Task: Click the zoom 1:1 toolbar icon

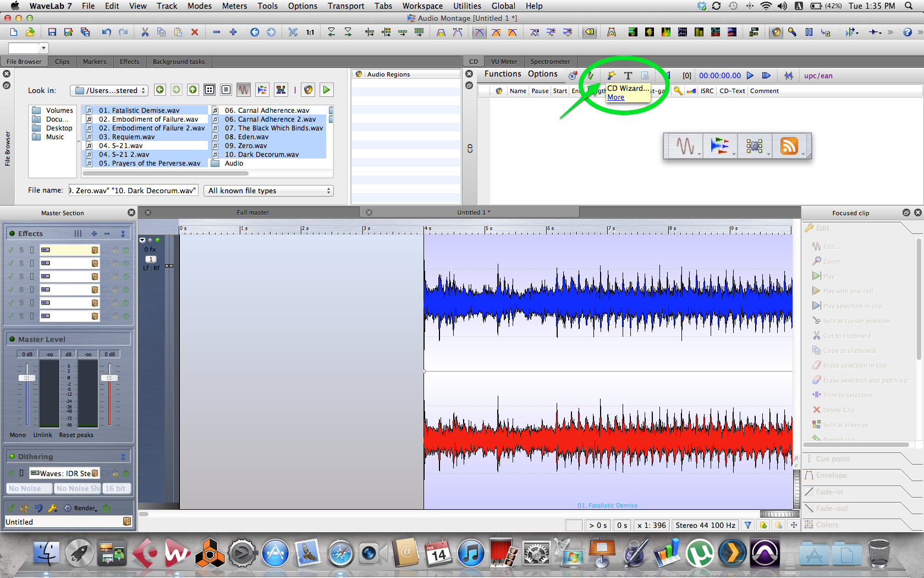Action: (x=310, y=32)
